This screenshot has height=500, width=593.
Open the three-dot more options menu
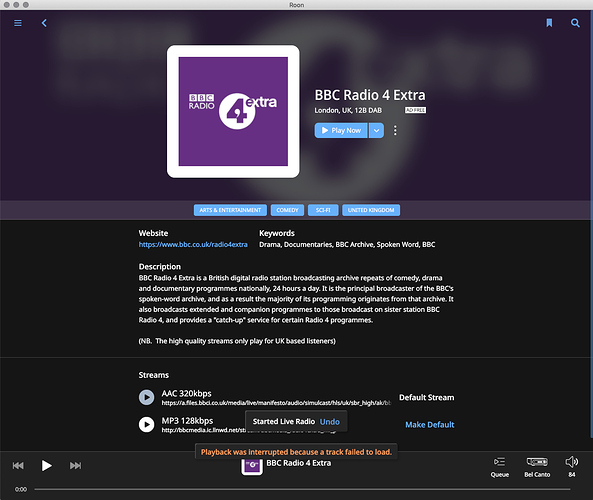tap(395, 130)
